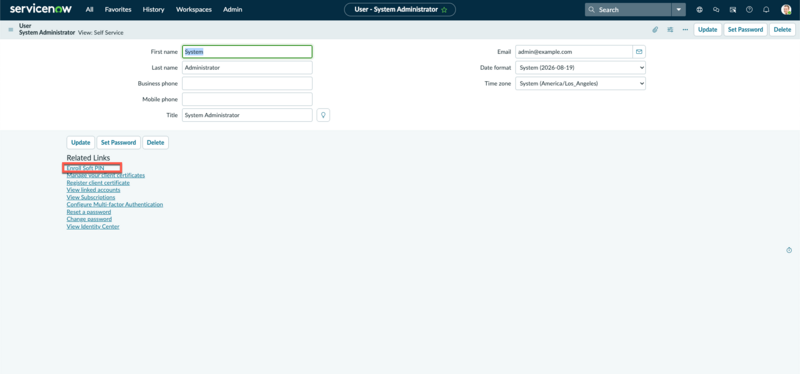Click the send email envelope icon
Screen dimensions: 800x374
(639, 52)
